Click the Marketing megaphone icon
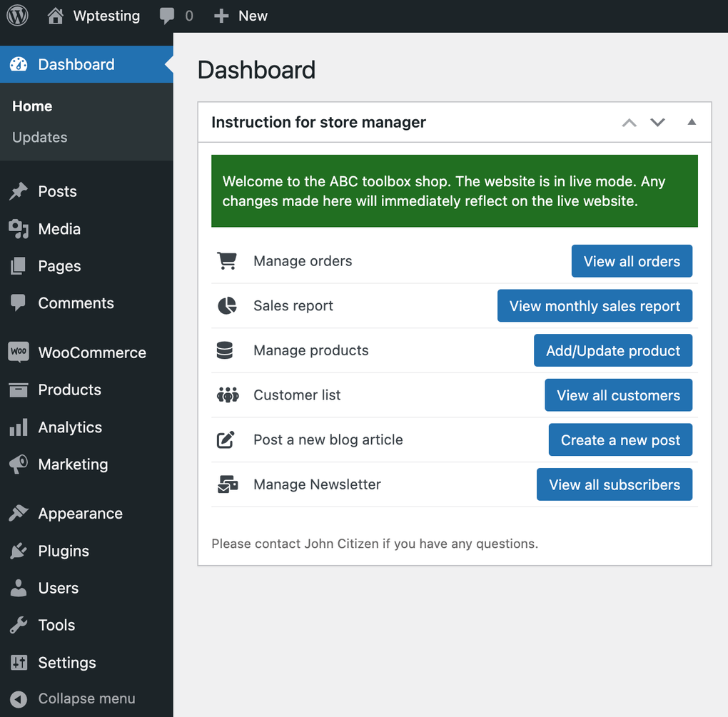This screenshot has height=717, width=728. pos(18,464)
